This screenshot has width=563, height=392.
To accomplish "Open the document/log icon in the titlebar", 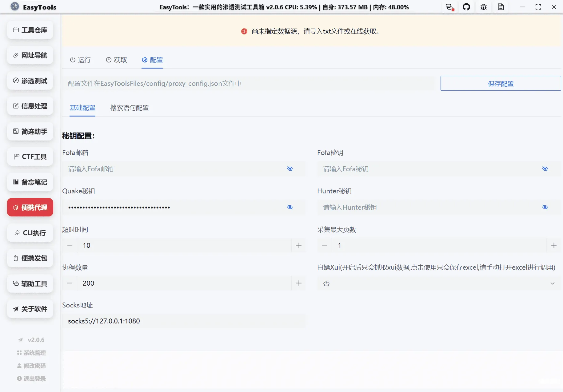I will [x=501, y=7].
